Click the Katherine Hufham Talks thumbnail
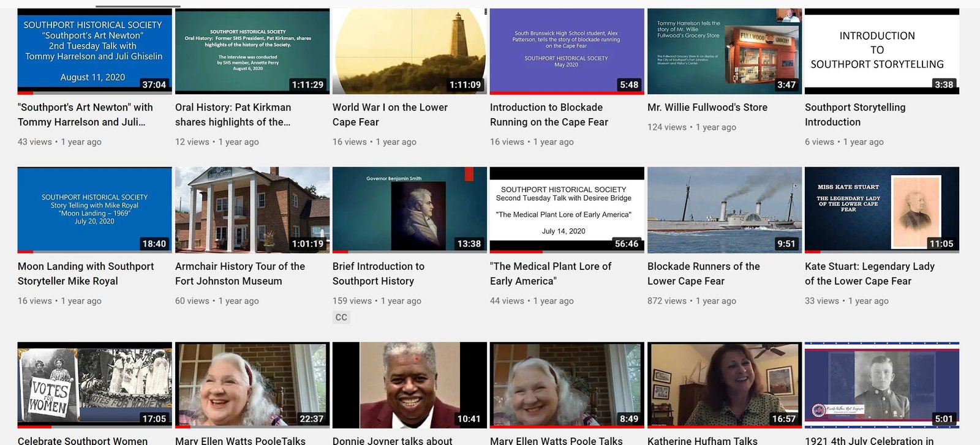Image resolution: width=980 pixels, height=445 pixels. (x=724, y=384)
